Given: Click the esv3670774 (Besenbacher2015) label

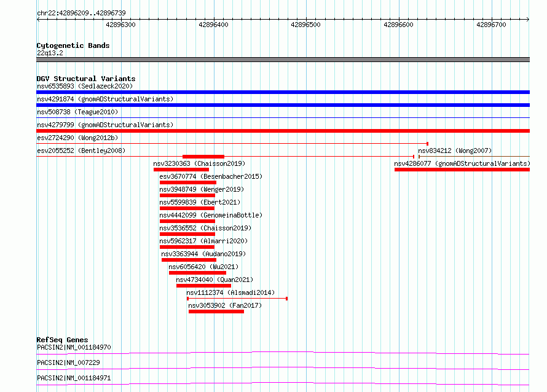Looking at the screenshot, I should (x=211, y=176).
